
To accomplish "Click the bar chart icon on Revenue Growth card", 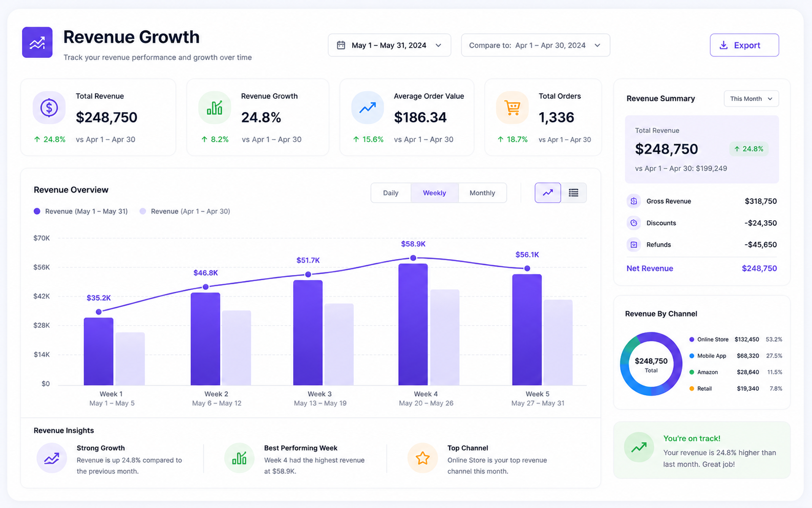I will (215, 108).
